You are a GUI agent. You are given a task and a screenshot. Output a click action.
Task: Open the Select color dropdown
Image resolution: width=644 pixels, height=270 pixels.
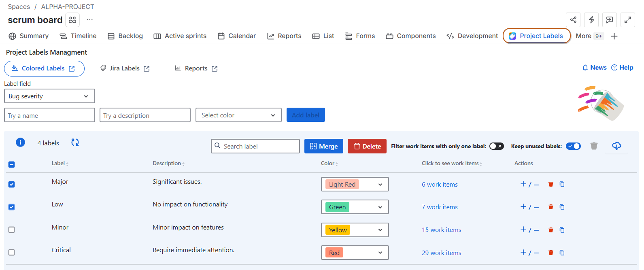pos(238,115)
